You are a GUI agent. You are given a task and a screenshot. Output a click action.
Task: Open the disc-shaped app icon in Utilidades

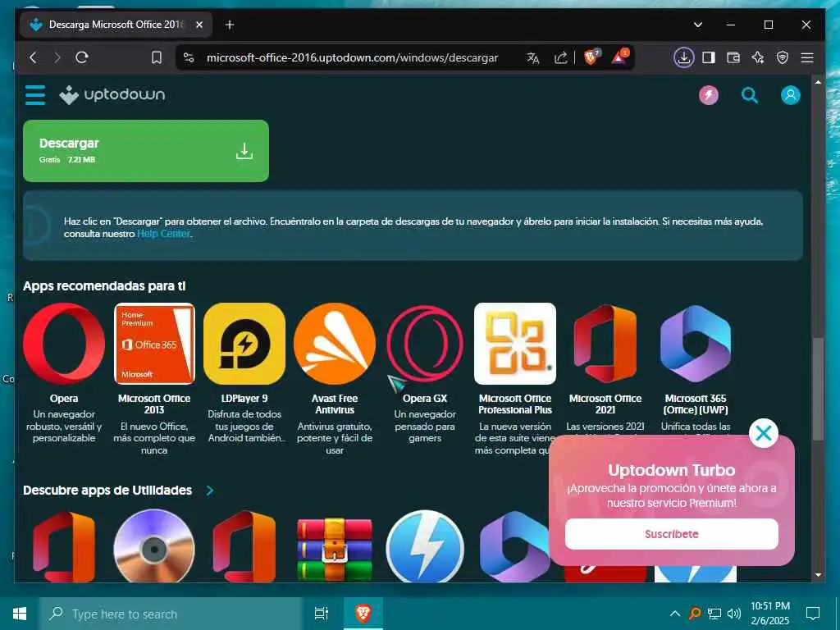point(154,546)
